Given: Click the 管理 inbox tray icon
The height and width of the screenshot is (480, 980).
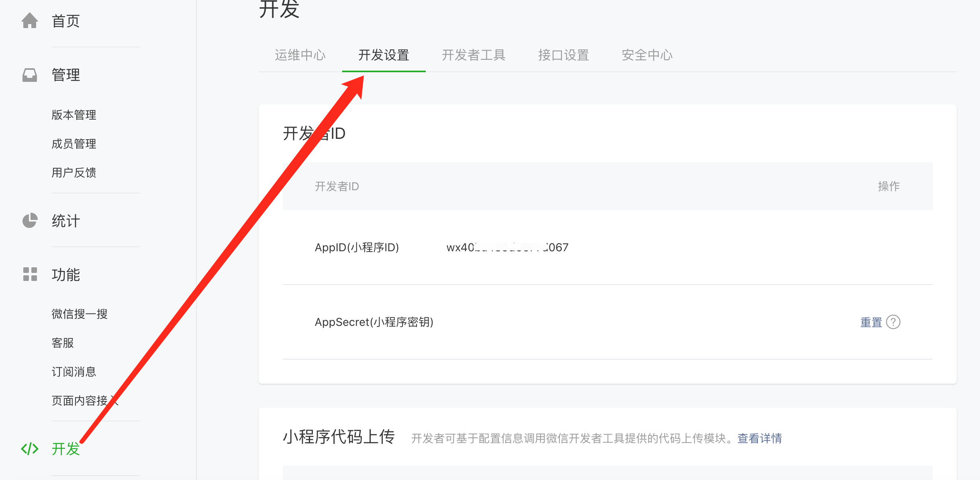Looking at the screenshot, I should [30, 75].
